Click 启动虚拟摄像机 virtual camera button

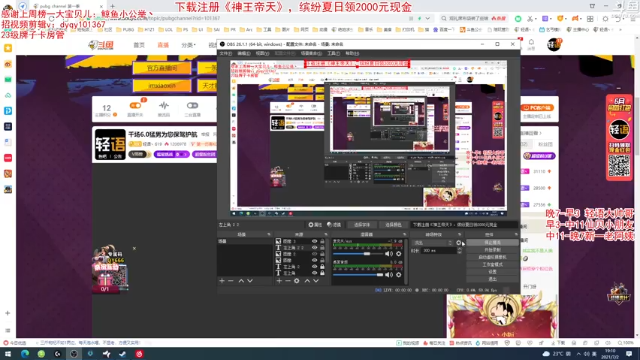click(x=492, y=257)
